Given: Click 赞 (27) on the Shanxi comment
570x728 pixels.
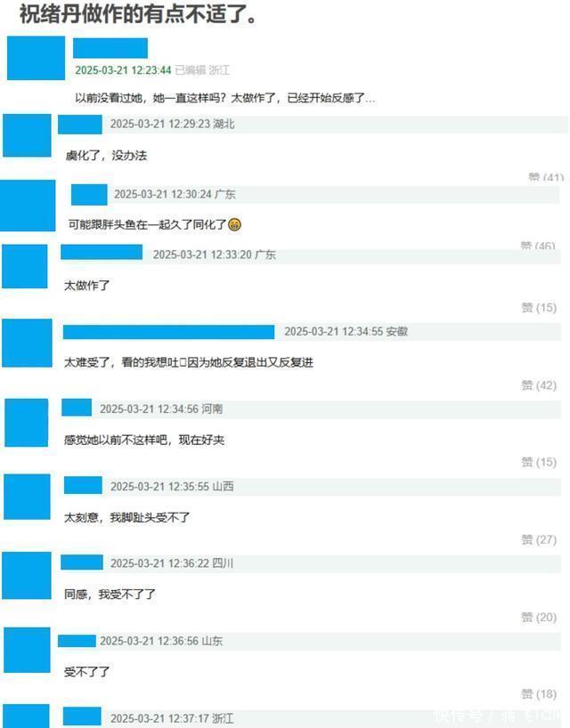Looking at the screenshot, I should [x=539, y=539].
